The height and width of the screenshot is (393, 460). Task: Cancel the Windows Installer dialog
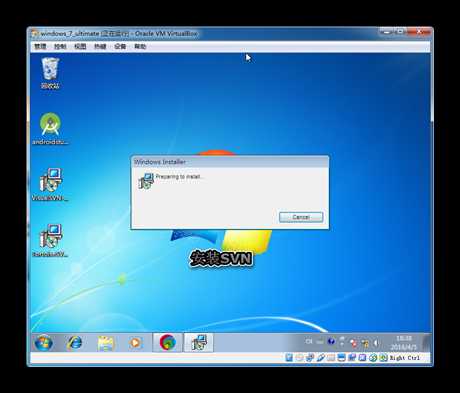point(301,217)
